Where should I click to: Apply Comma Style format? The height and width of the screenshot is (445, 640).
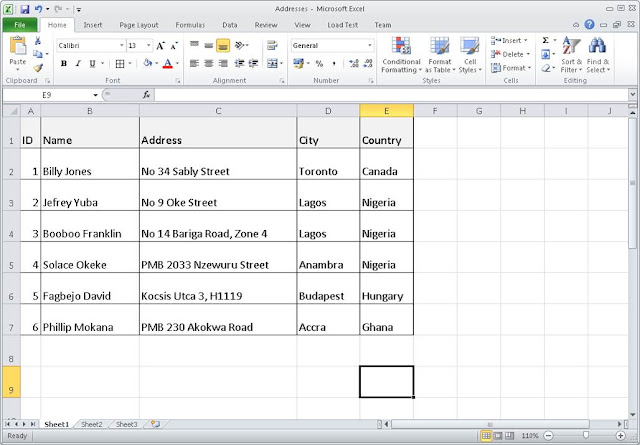coord(334,63)
